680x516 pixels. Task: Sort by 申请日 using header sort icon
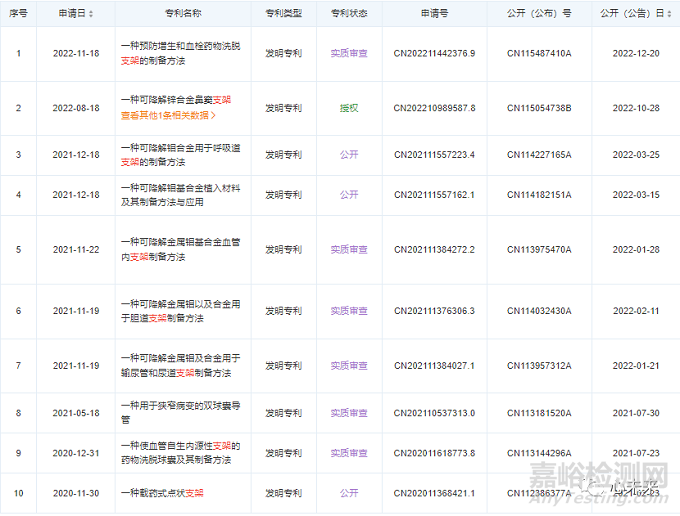[93, 14]
